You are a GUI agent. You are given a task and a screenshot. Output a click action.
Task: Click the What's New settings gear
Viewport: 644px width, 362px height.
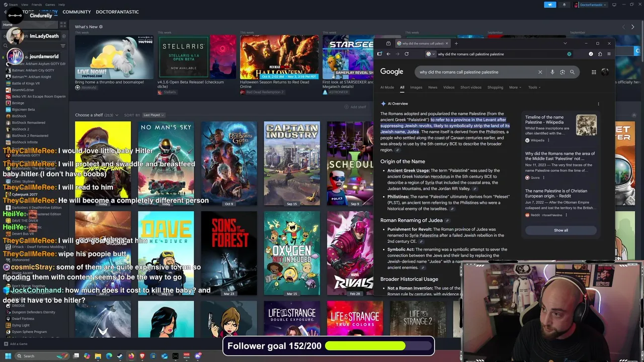pyautogui.click(x=101, y=27)
